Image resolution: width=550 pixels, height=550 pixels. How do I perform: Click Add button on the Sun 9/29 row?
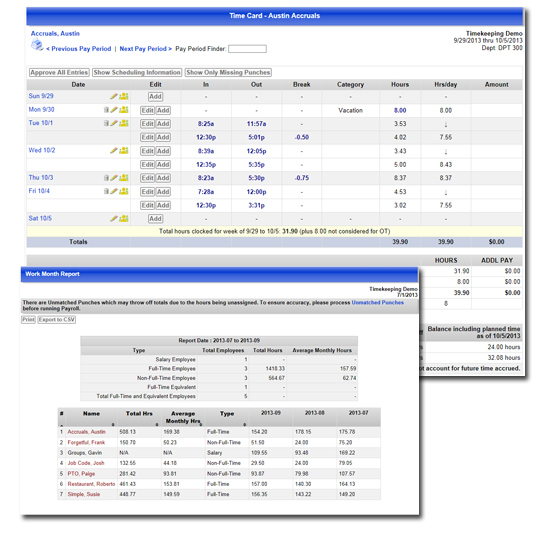pos(155,96)
